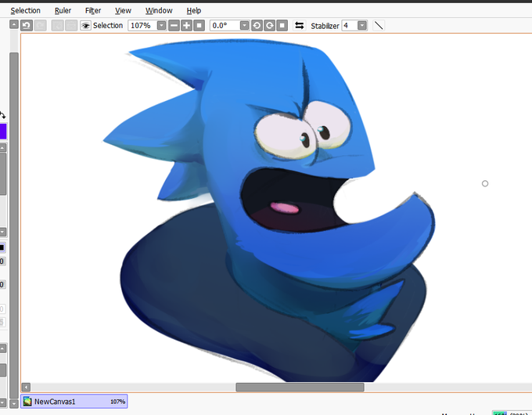The image size is (532, 415).
Task: Open the Stabilizer value dropdown arrow
Action: (362, 26)
